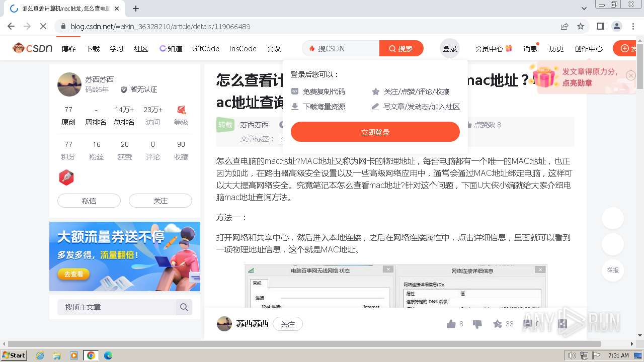Go back to the previous page
Screen dimensions: 644x362
pyautogui.click(x=11, y=26)
